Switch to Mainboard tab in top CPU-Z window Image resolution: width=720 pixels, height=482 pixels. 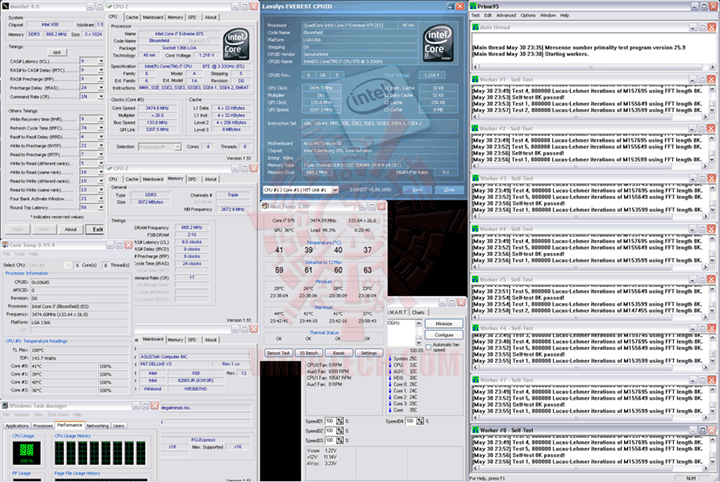pyautogui.click(x=153, y=17)
